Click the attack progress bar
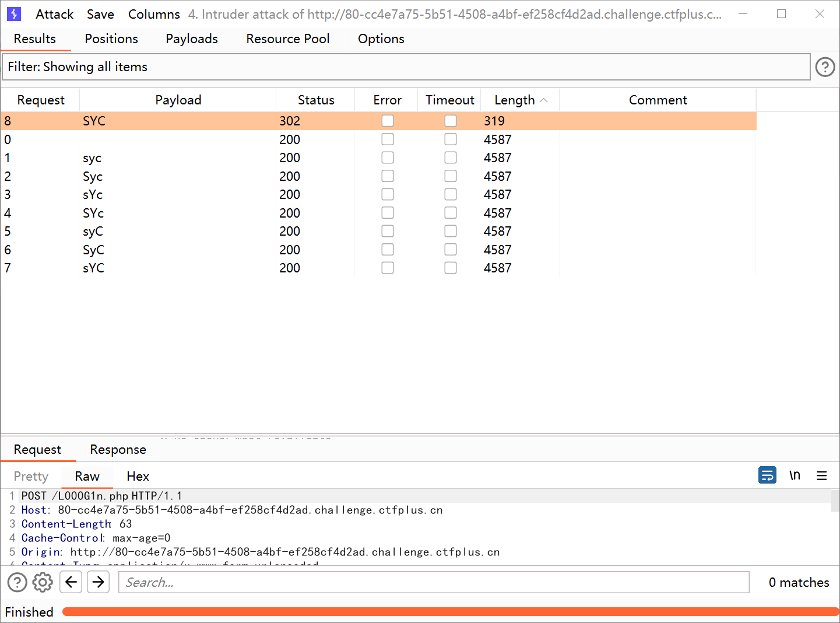This screenshot has width=840, height=623. [450, 612]
